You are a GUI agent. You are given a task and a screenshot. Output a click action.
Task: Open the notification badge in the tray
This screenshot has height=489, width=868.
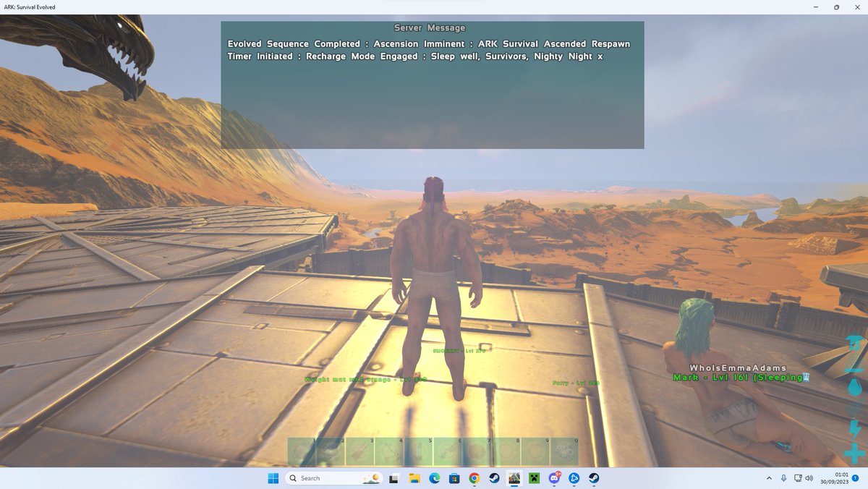856,478
